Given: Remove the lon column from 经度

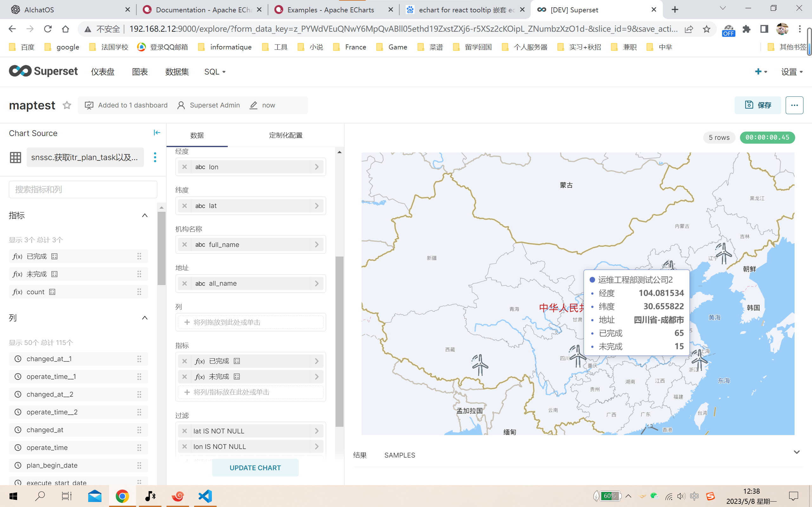Looking at the screenshot, I should (x=185, y=167).
